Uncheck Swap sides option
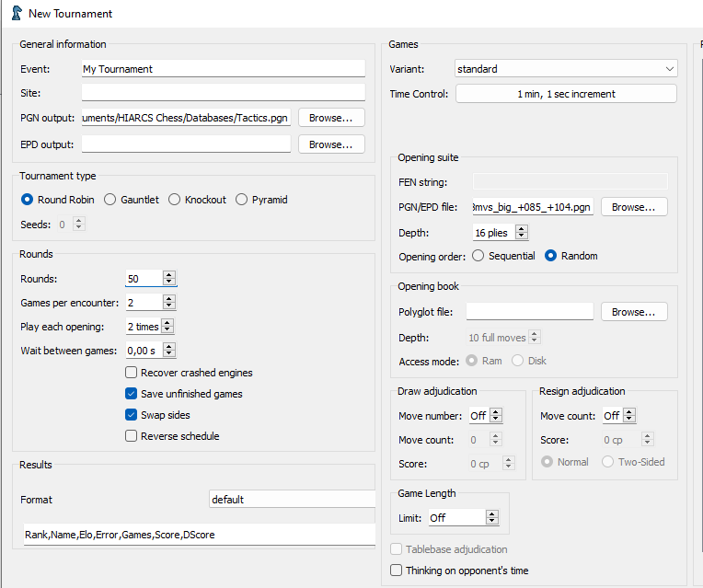The width and height of the screenshot is (703, 588). (x=131, y=414)
